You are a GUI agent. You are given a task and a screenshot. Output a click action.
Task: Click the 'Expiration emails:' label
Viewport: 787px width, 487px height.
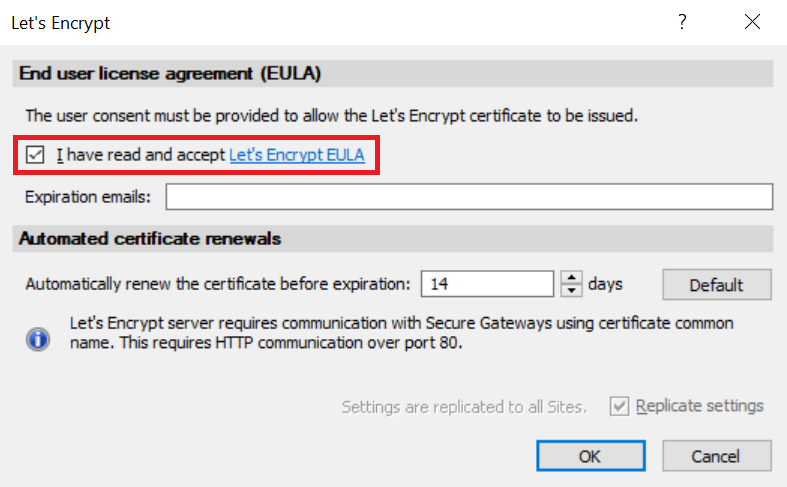tap(88, 197)
